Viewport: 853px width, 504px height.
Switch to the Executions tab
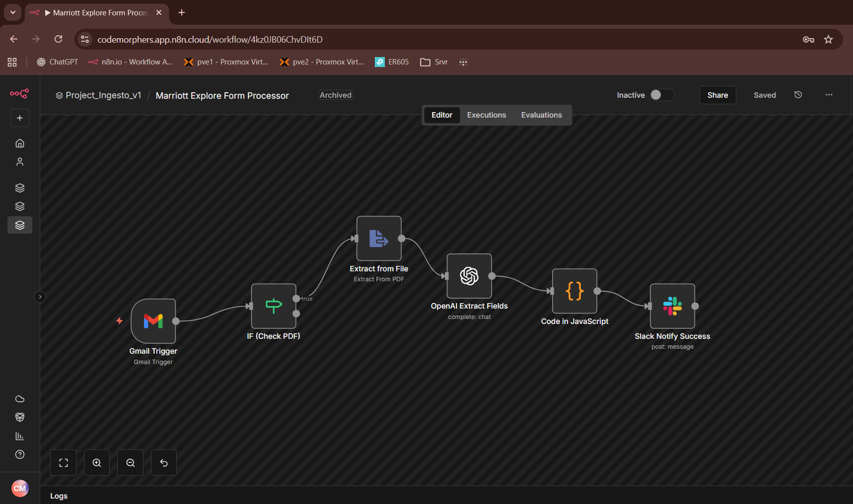(487, 115)
